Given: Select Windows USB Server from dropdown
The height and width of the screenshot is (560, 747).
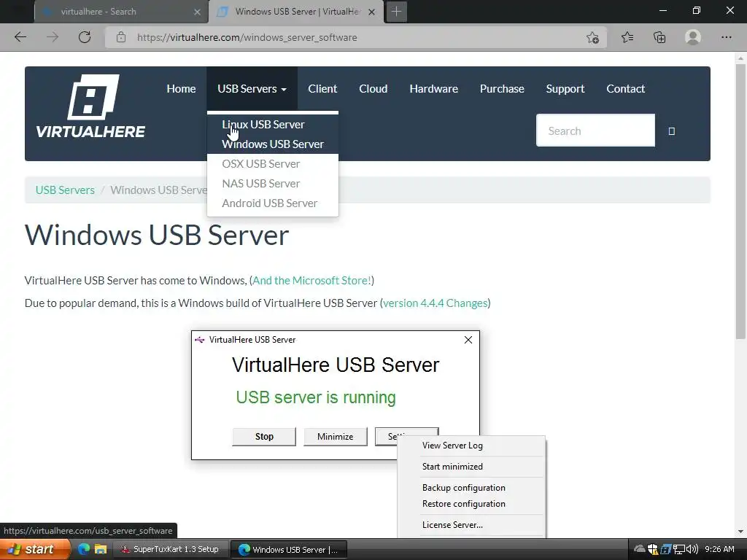Looking at the screenshot, I should (x=273, y=144).
